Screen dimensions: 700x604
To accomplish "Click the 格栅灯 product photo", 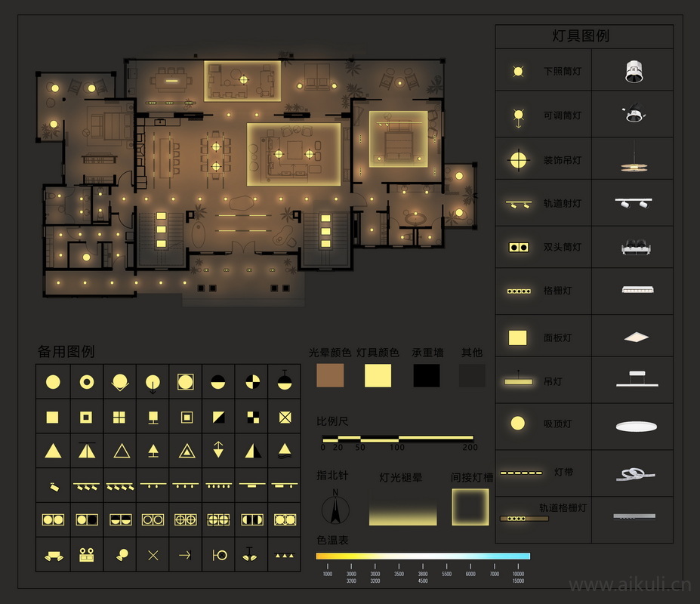I will pyautogui.click(x=638, y=290).
